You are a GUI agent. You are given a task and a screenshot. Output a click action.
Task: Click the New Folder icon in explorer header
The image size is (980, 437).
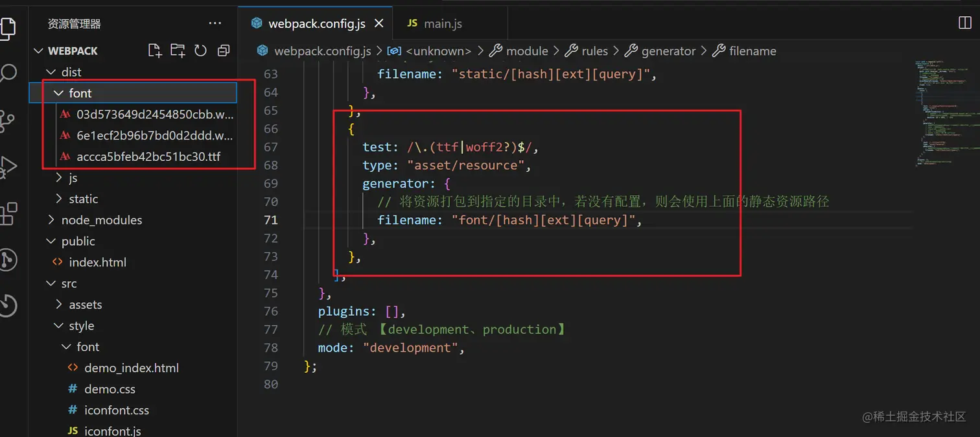coord(178,51)
